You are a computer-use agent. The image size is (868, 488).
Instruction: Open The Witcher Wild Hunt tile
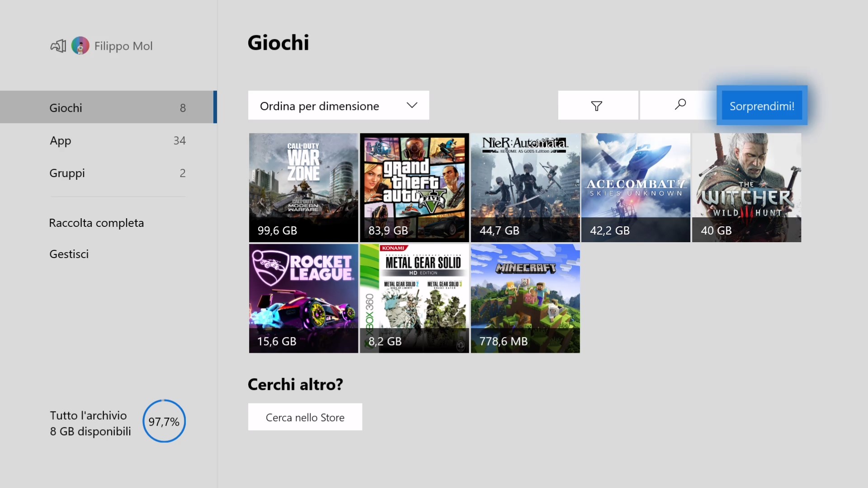tap(746, 188)
